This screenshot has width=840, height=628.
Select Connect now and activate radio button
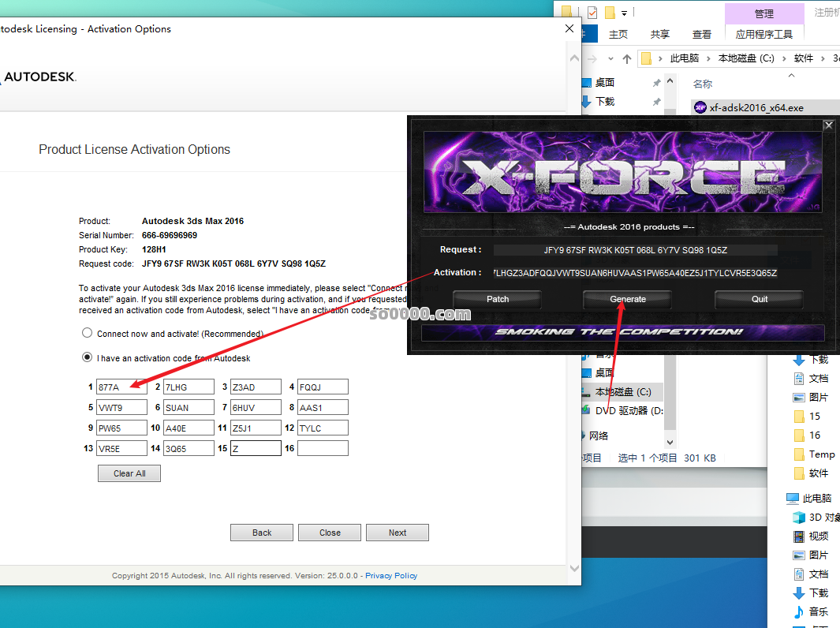(x=87, y=334)
